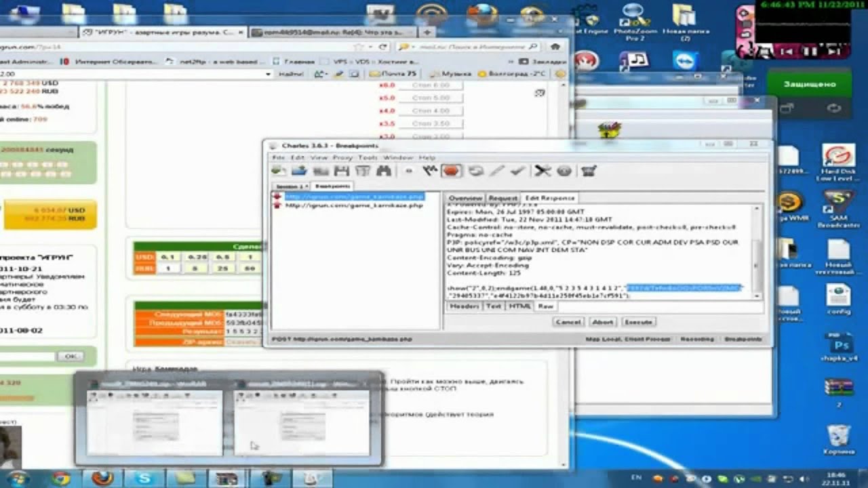This screenshot has height=488, width=868.
Task: Click the Execute button in Charles
Action: point(637,322)
